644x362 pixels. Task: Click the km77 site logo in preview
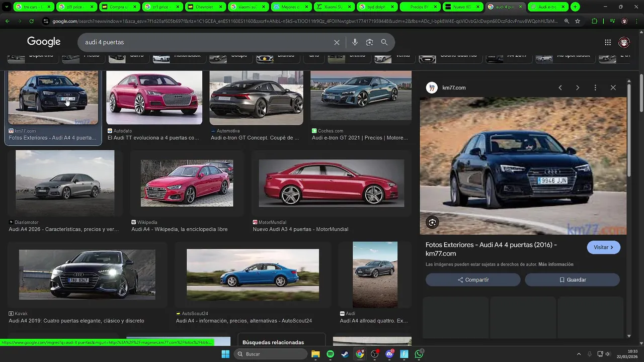coord(432,87)
